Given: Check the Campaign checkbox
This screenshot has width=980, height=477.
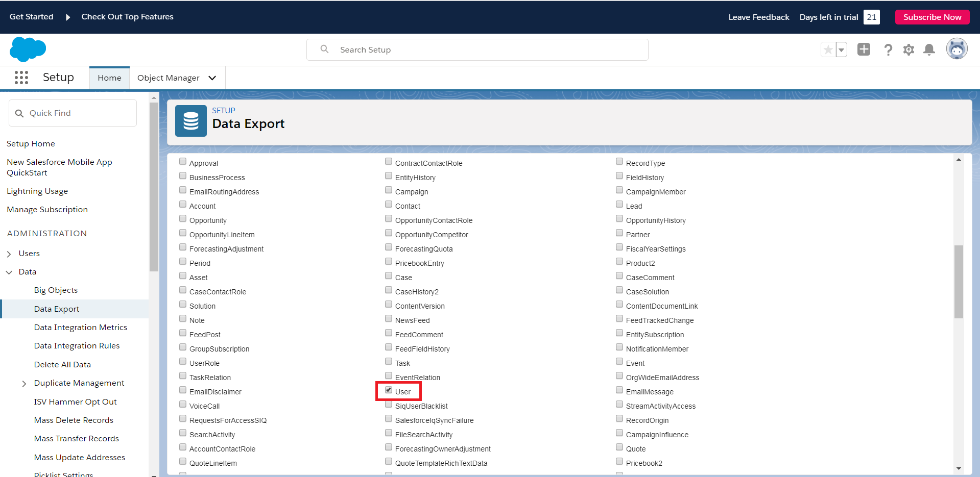Looking at the screenshot, I should tap(389, 190).
